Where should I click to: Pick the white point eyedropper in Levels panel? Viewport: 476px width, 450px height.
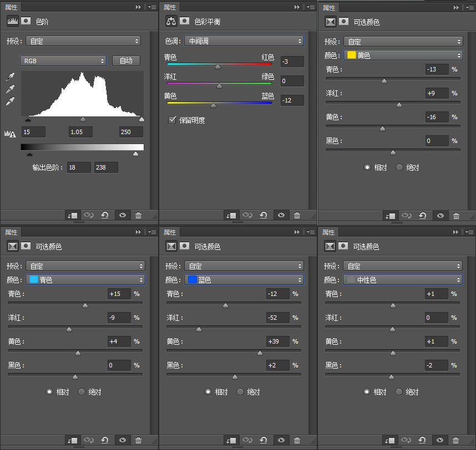[x=11, y=101]
